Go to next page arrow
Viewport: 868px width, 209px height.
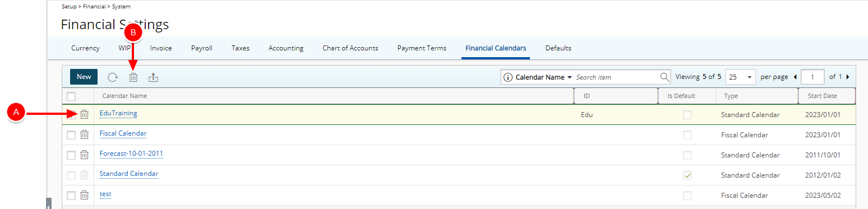847,77
